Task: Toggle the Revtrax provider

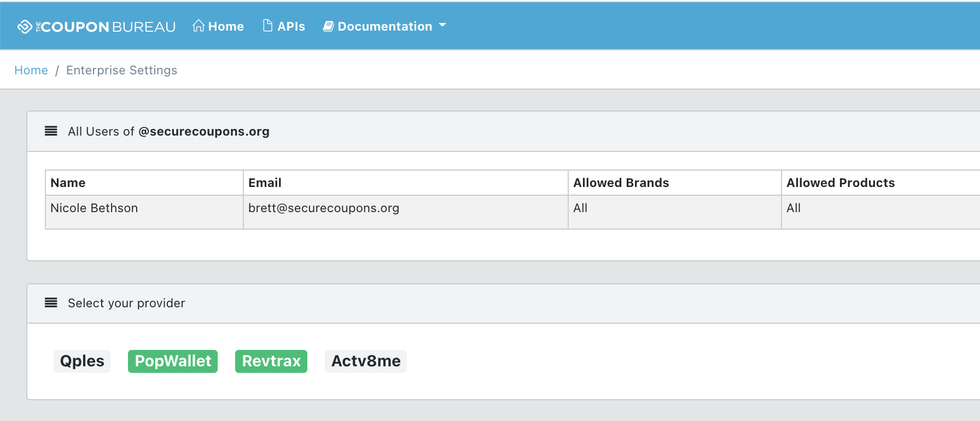Action: coord(271,361)
